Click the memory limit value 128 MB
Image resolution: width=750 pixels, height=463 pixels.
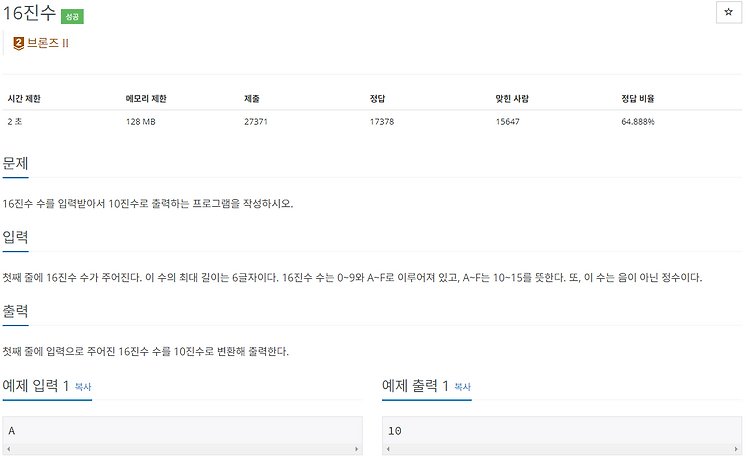(x=141, y=121)
